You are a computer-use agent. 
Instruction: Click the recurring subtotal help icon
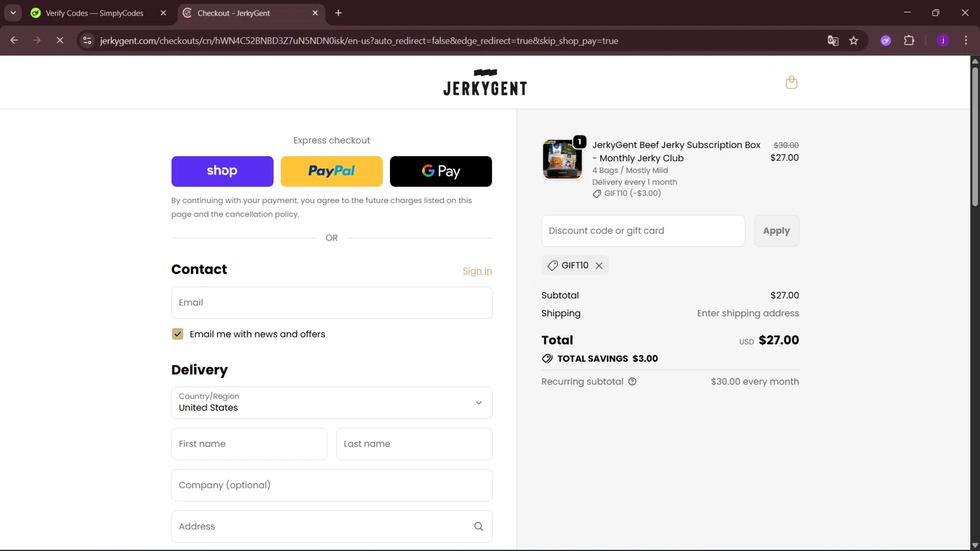click(x=632, y=382)
